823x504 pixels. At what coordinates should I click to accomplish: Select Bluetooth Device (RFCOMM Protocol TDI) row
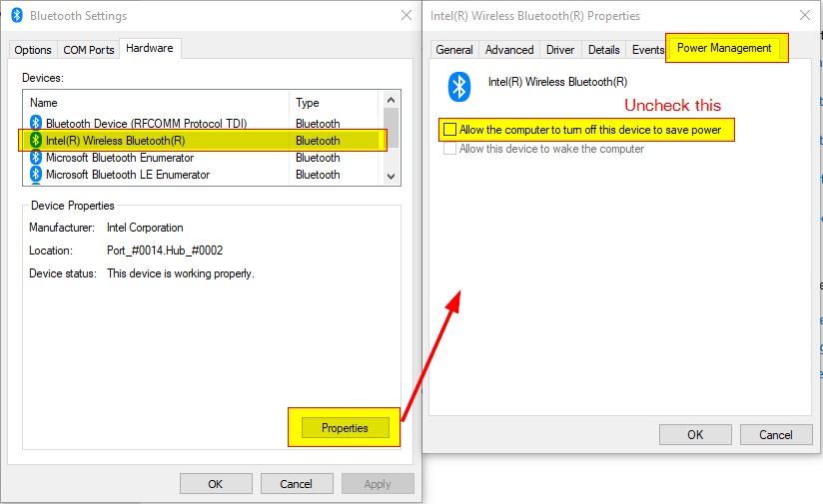pos(202,123)
